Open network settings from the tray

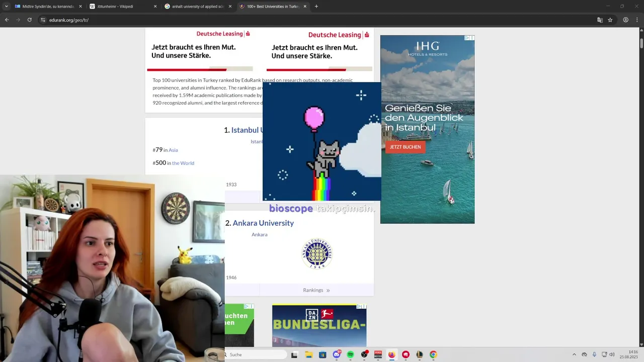point(604,354)
